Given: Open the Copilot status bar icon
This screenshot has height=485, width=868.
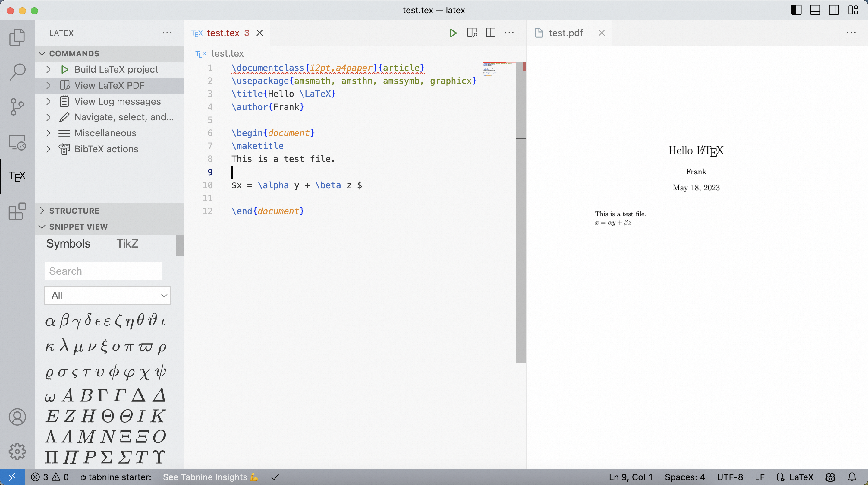Looking at the screenshot, I should [x=830, y=477].
